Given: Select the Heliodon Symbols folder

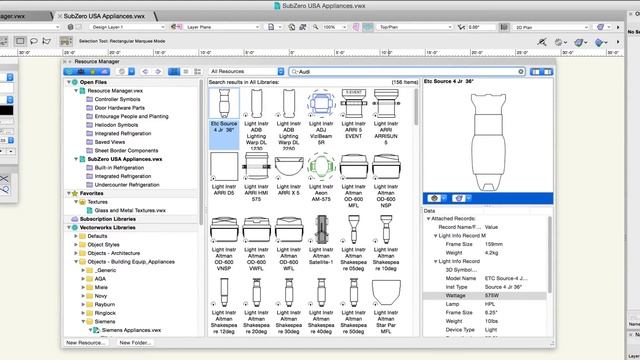Looking at the screenshot, I should click(x=116, y=125).
